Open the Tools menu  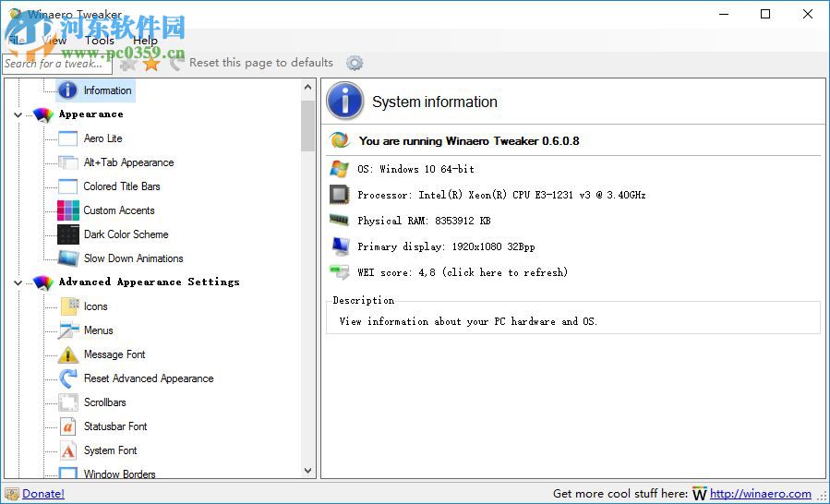tap(100, 41)
